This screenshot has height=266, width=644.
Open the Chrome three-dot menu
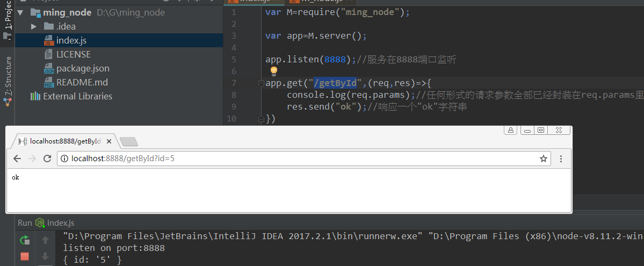pyautogui.click(x=561, y=159)
